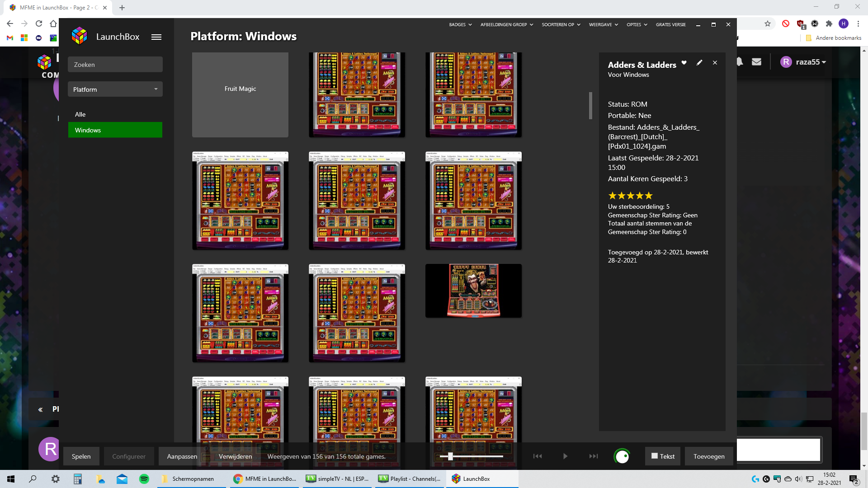Edit Adders & Ladders with the pencil icon
The image size is (868, 488).
699,63
